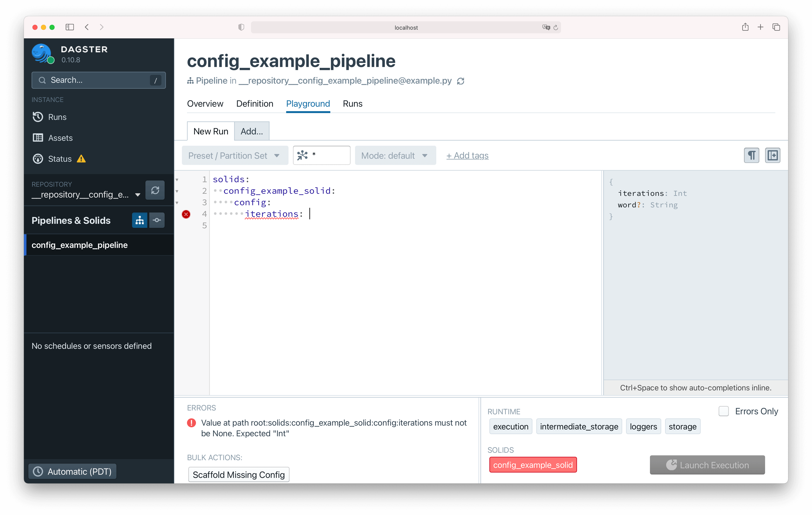This screenshot has height=515, width=812.
Task: Switch to the Definition tab
Action: point(254,103)
